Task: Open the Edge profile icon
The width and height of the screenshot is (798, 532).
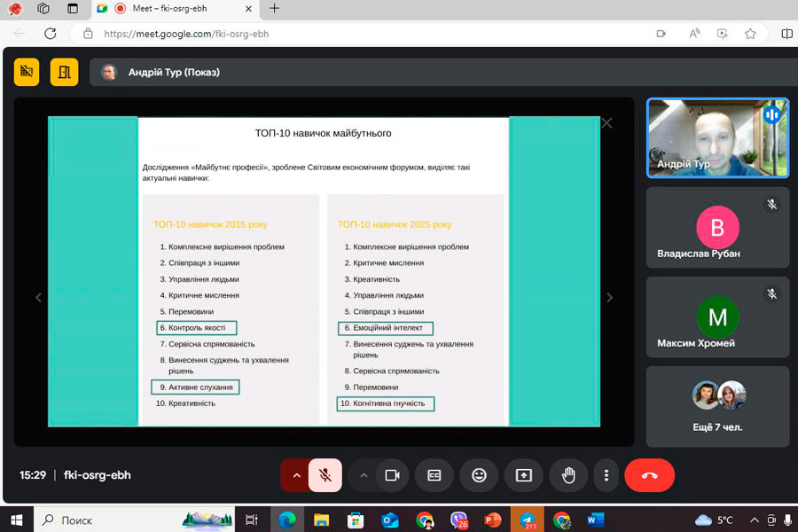Action: tap(15, 8)
